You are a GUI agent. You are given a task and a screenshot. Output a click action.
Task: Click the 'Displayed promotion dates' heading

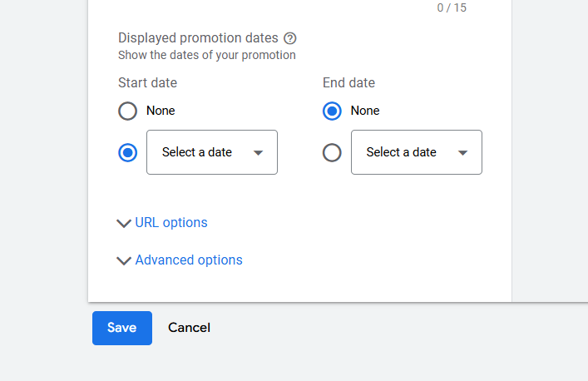click(198, 38)
